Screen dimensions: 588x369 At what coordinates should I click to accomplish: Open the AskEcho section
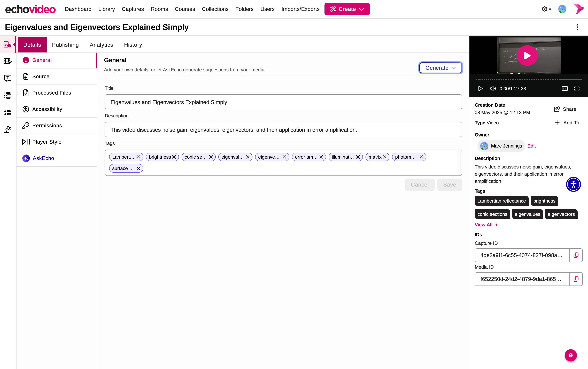(57, 158)
